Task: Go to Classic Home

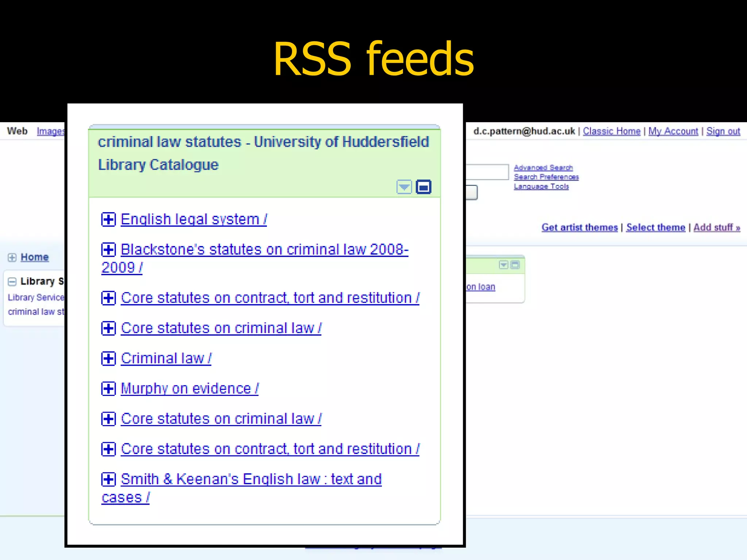Action: pyautogui.click(x=612, y=131)
